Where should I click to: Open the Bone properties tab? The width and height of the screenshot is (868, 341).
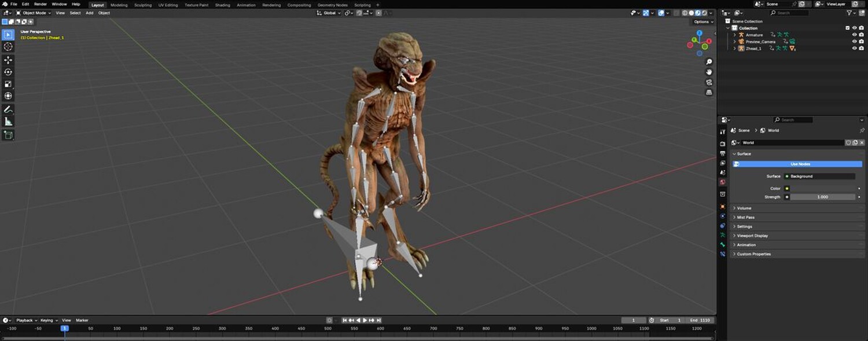(722, 244)
